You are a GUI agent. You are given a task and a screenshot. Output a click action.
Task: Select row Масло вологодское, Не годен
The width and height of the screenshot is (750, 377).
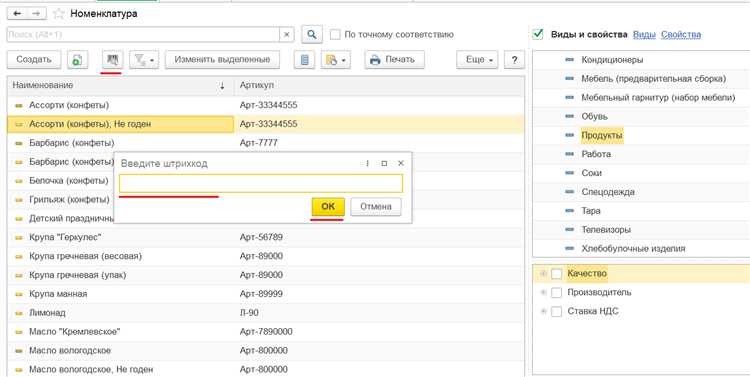265,369
